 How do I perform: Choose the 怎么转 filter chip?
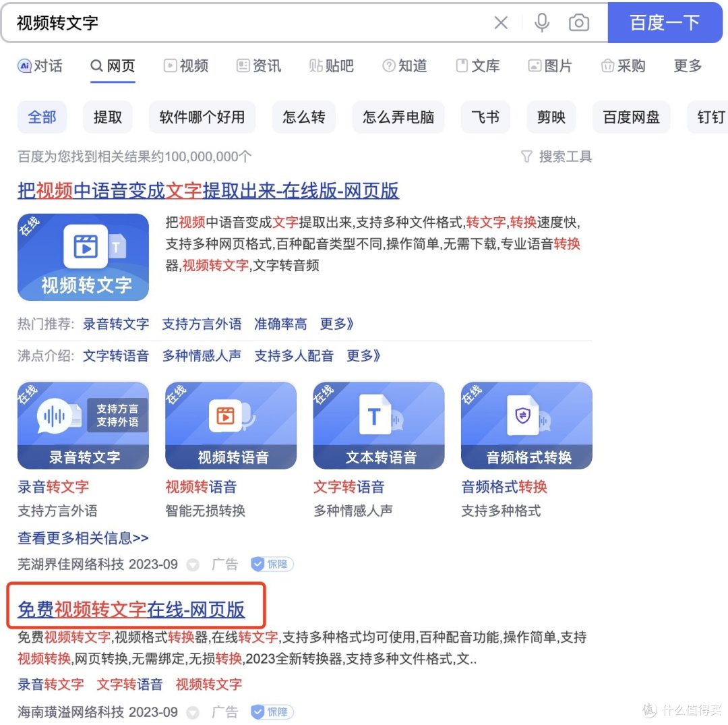303,117
